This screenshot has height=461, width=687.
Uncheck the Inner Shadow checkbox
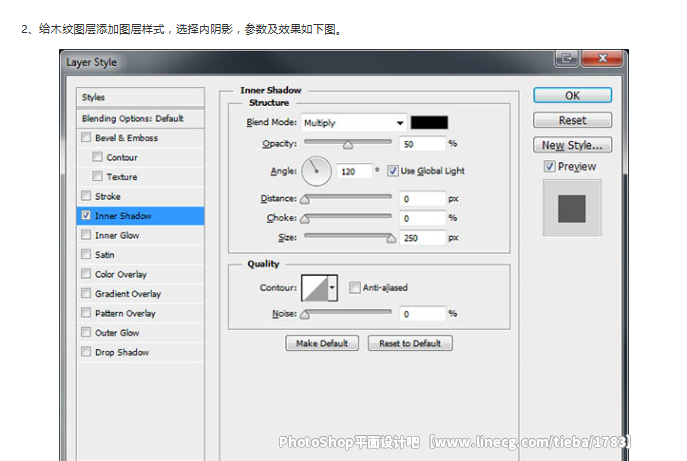click(x=86, y=215)
